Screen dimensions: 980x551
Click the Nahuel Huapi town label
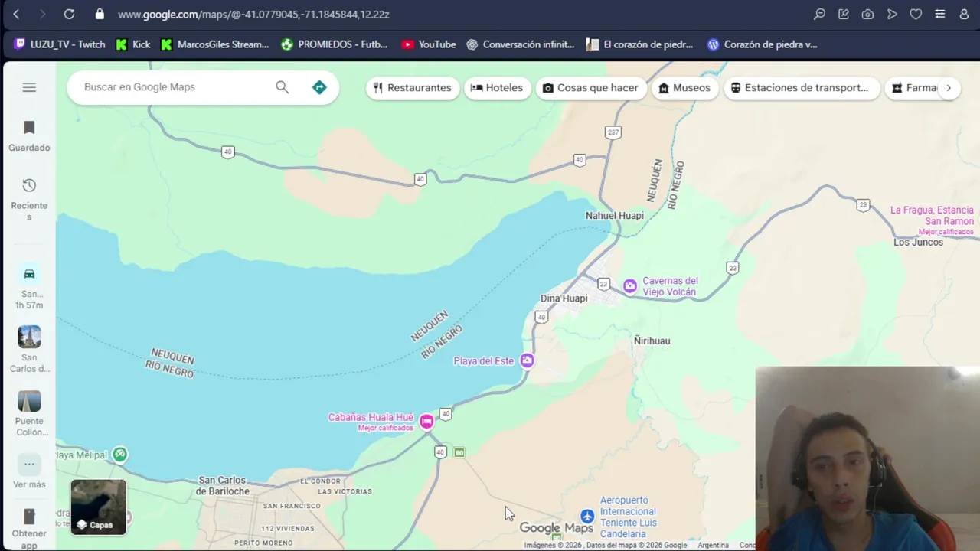615,216
